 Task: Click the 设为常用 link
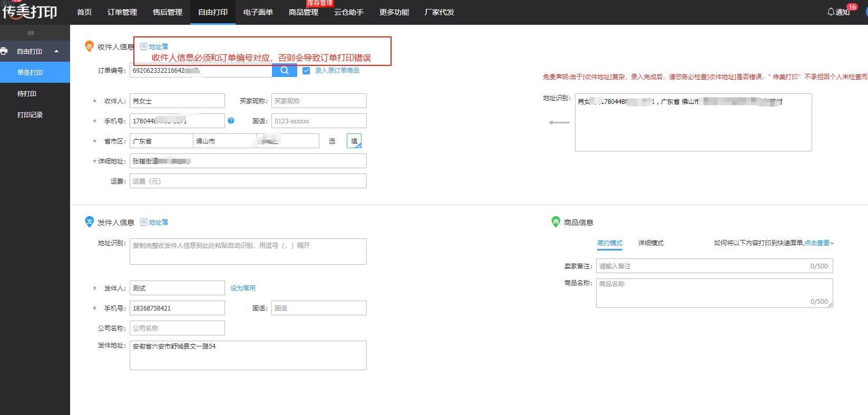coord(243,288)
